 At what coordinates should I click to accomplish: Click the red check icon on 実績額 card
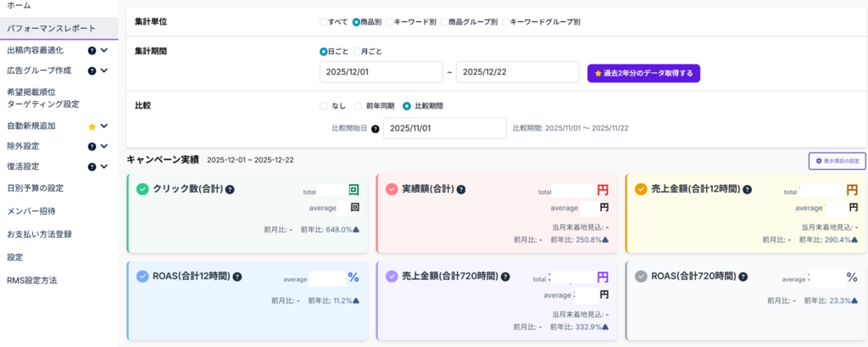click(x=392, y=189)
